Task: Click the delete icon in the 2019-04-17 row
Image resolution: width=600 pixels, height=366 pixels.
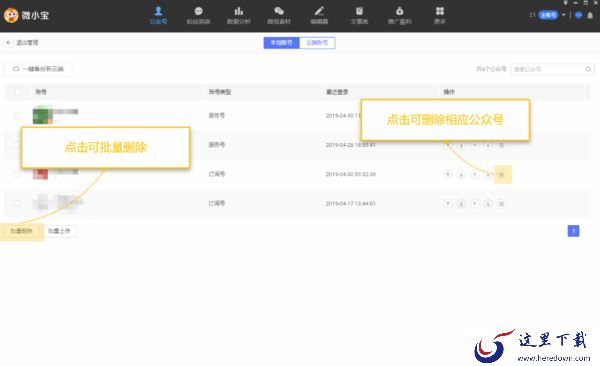Action: (501, 203)
